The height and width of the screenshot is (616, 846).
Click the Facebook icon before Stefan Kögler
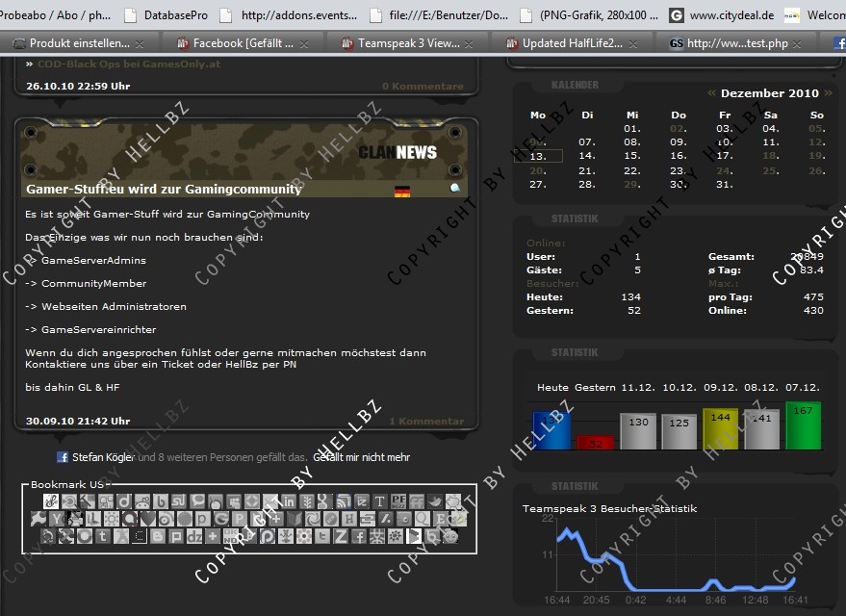pos(63,457)
